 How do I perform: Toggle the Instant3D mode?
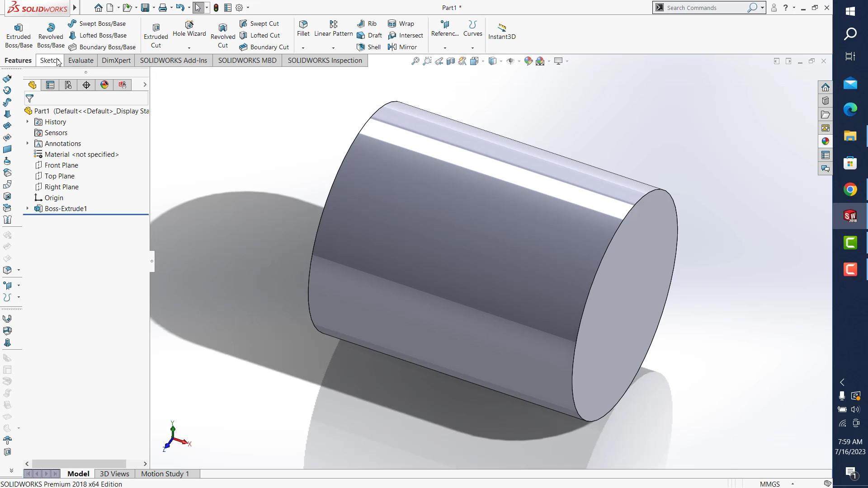coord(502,31)
